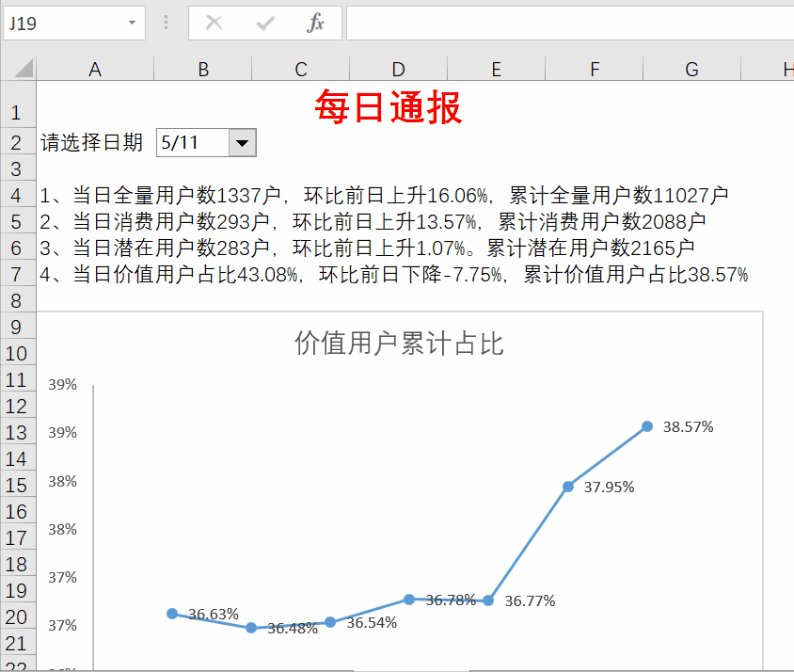Click the chart title 价值用户累计占比
This screenshot has width=794, height=672.
pos(399,344)
